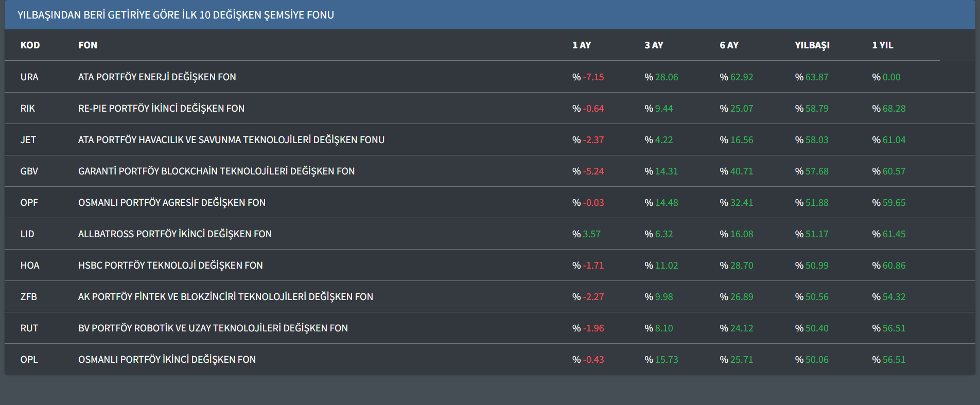Click the ZFB fund code

tap(29, 297)
